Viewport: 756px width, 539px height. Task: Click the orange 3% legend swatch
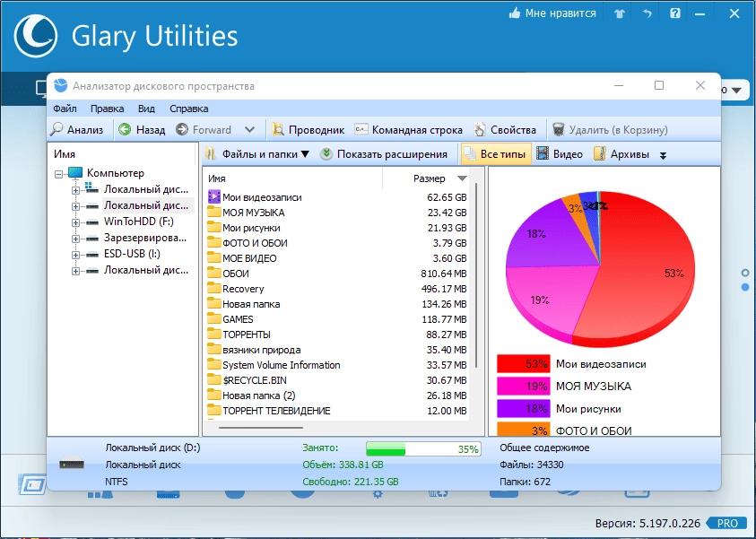tap(523, 429)
